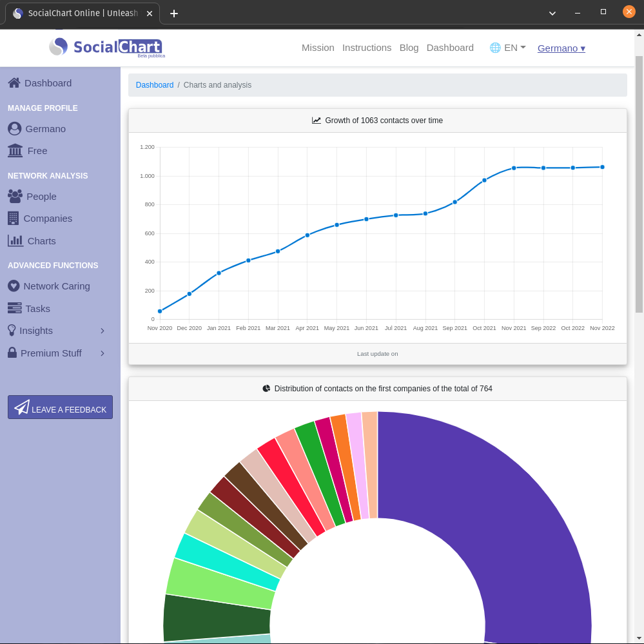Image resolution: width=644 pixels, height=644 pixels.
Task: Click the 'Jul 2021' axis label
Action: click(396, 328)
